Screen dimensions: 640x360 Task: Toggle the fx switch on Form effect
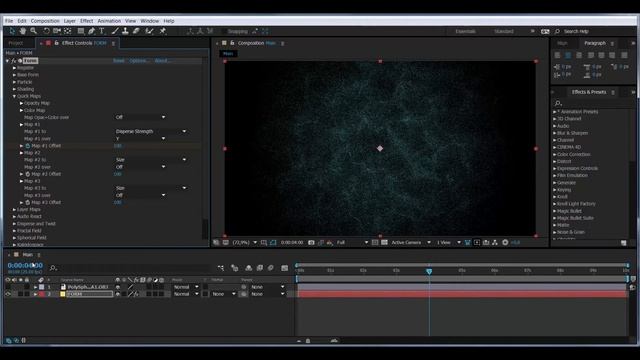pos(13,61)
